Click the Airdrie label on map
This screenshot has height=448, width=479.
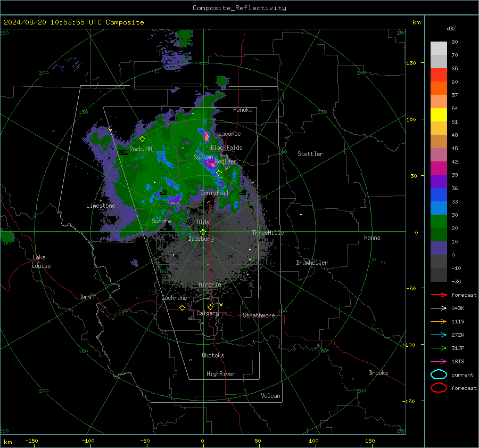[210, 284]
